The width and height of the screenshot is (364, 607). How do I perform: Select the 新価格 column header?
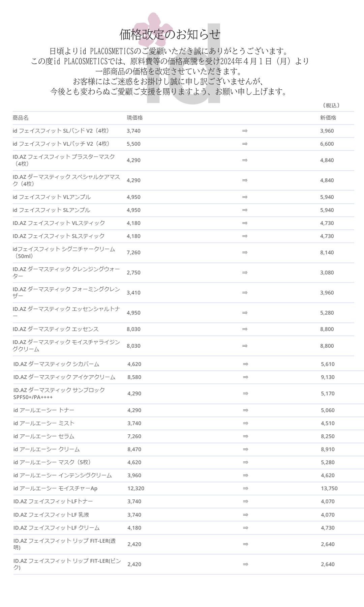pyautogui.click(x=328, y=118)
